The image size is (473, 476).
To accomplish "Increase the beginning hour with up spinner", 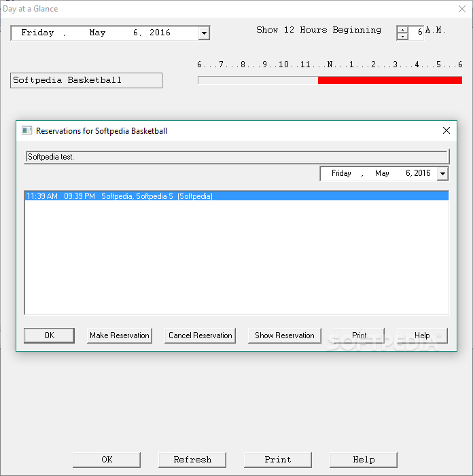I will click(402, 30).
